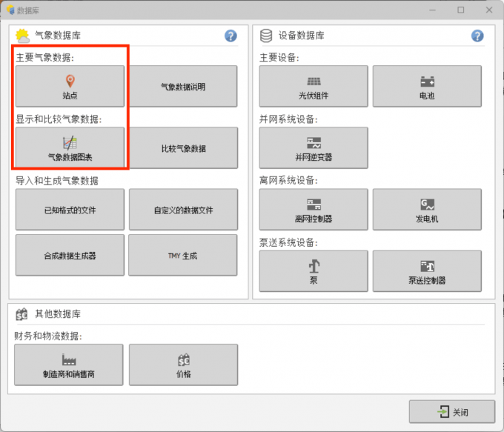Click the sun-and-cloud 气象数据库 icon

[22, 36]
